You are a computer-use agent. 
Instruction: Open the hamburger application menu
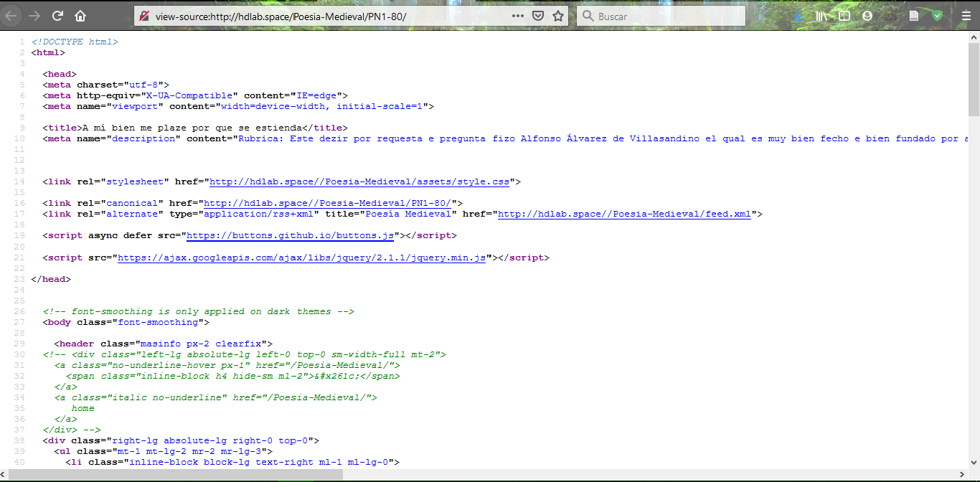click(965, 16)
